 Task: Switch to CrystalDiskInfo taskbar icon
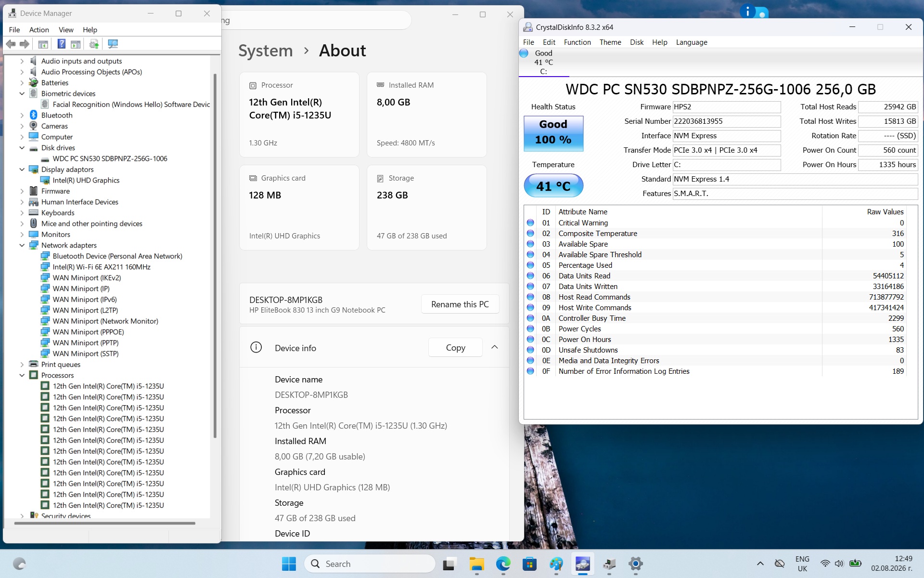(582, 564)
